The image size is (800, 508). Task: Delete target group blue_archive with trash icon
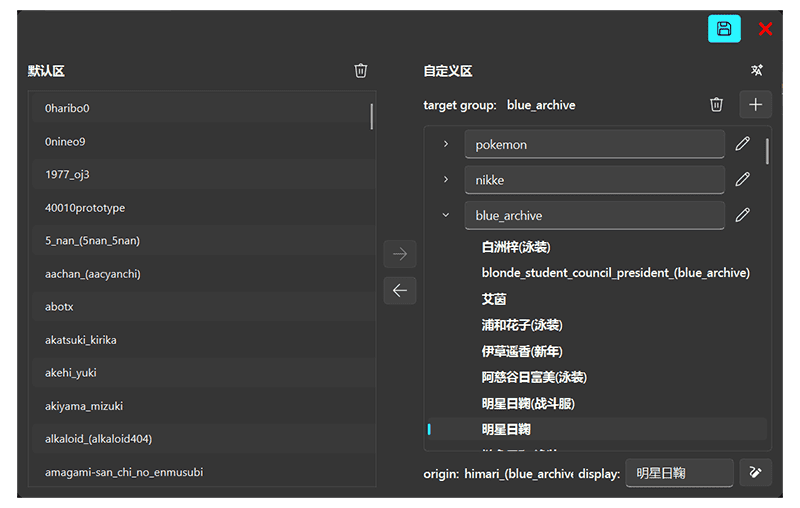click(x=716, y=105)
